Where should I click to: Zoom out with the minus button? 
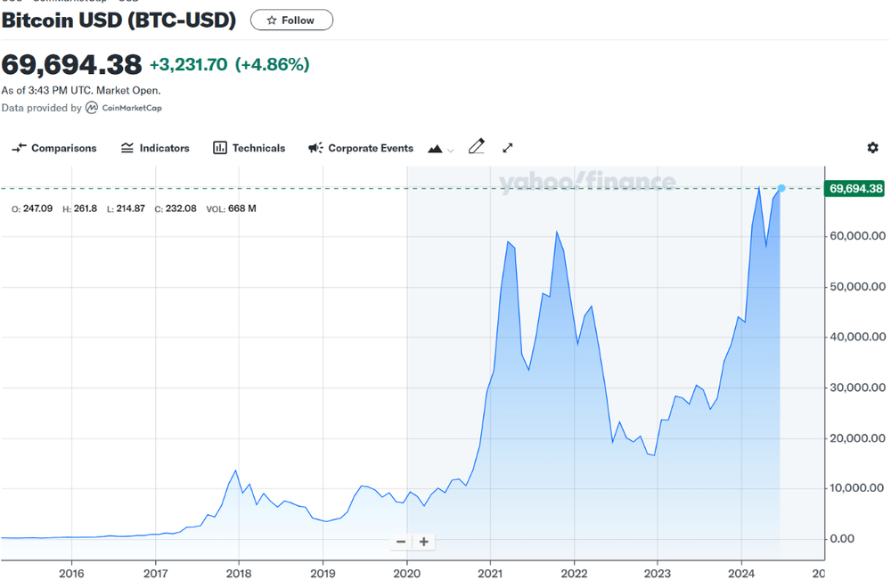[401, 542]
